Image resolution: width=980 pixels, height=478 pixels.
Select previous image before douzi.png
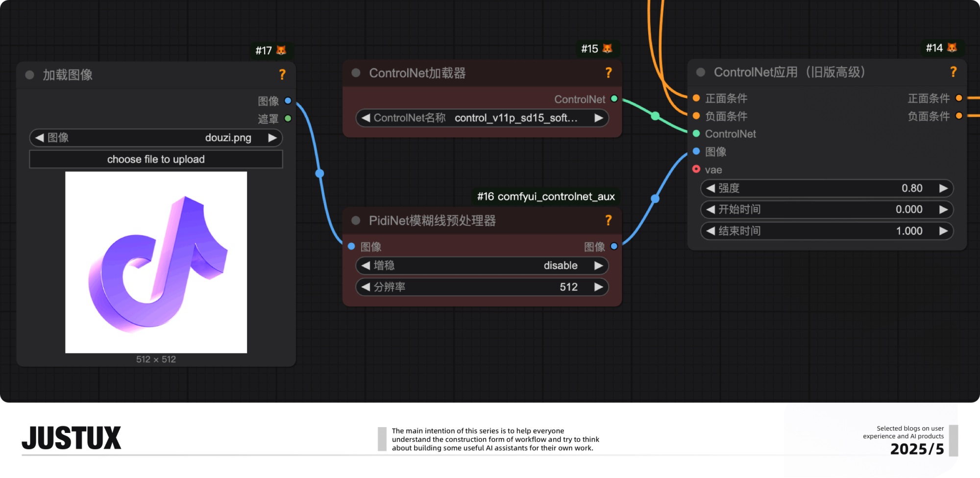[39, 138]
